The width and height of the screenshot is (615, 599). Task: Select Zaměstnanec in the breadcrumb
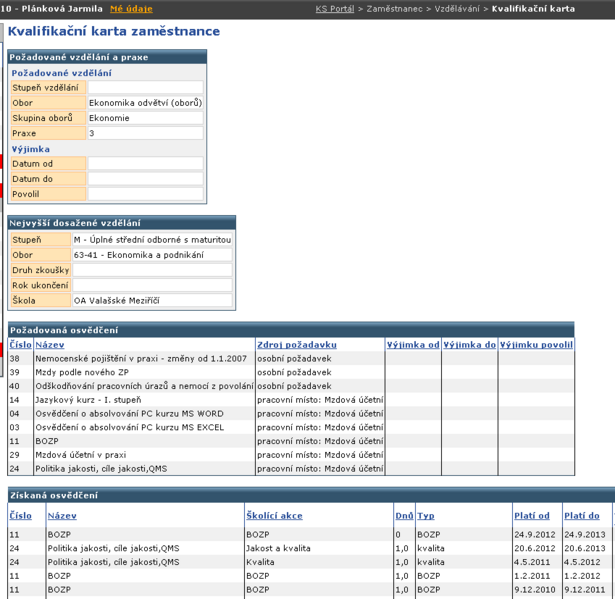(395, 9)
